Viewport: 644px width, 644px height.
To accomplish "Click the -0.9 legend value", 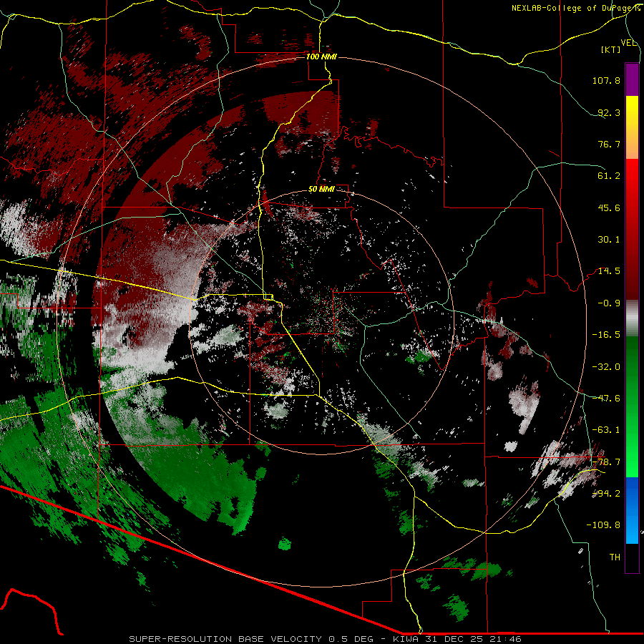I will [609, 303].
